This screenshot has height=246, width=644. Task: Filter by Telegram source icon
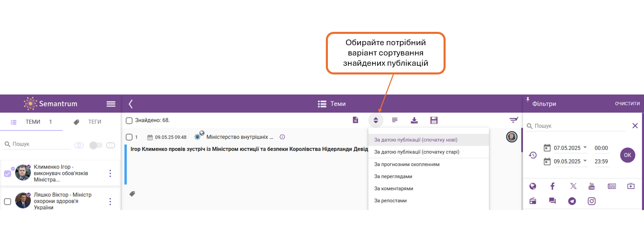[x=572, y=201]
